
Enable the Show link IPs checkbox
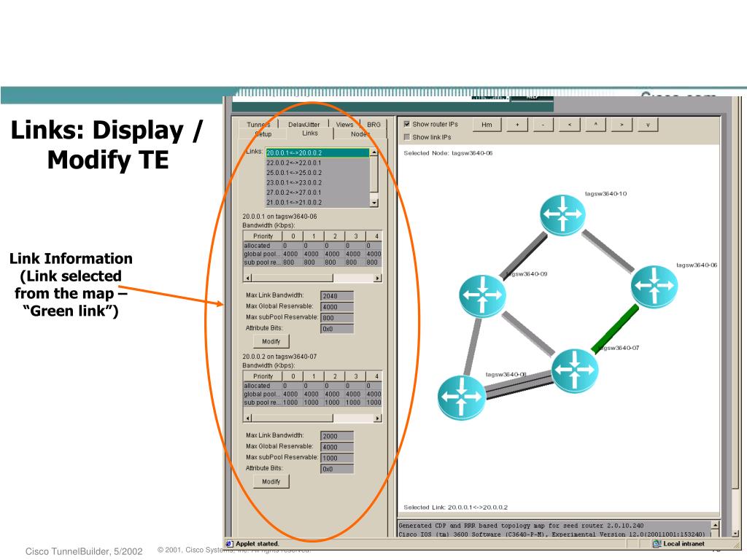(x=407, y=137)
